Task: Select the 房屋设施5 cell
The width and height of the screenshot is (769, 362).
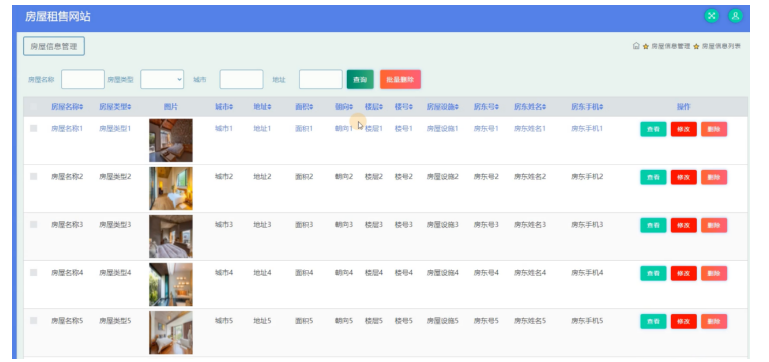Action: pyautogui.click(x=443, y=321)
